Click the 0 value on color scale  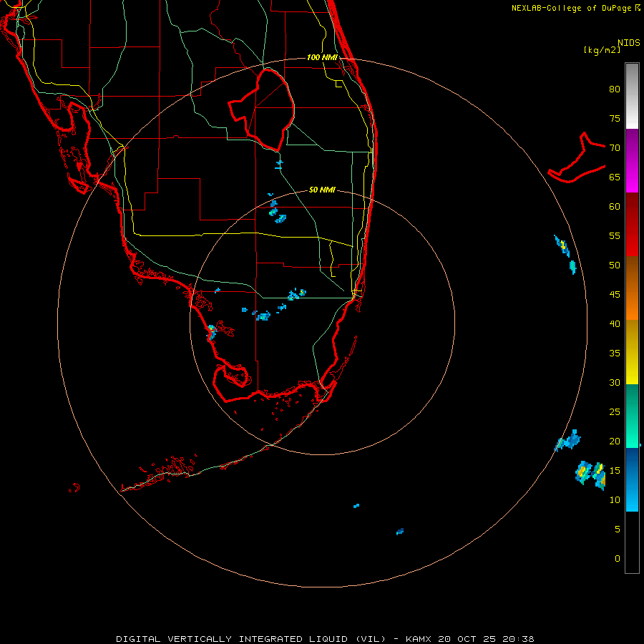(x=618, y=559)
